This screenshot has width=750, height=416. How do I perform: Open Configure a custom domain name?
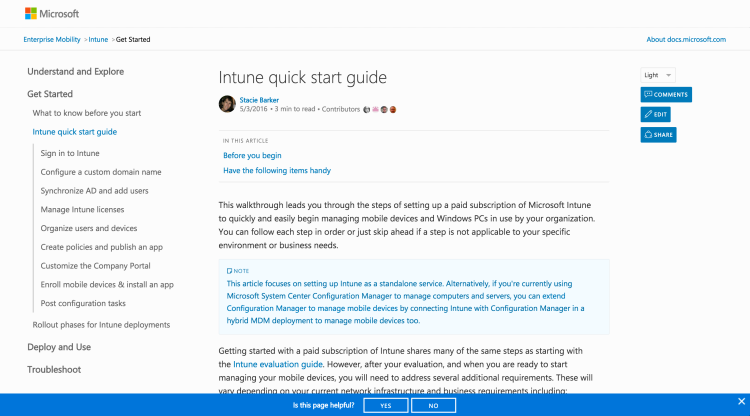[101, 172]
